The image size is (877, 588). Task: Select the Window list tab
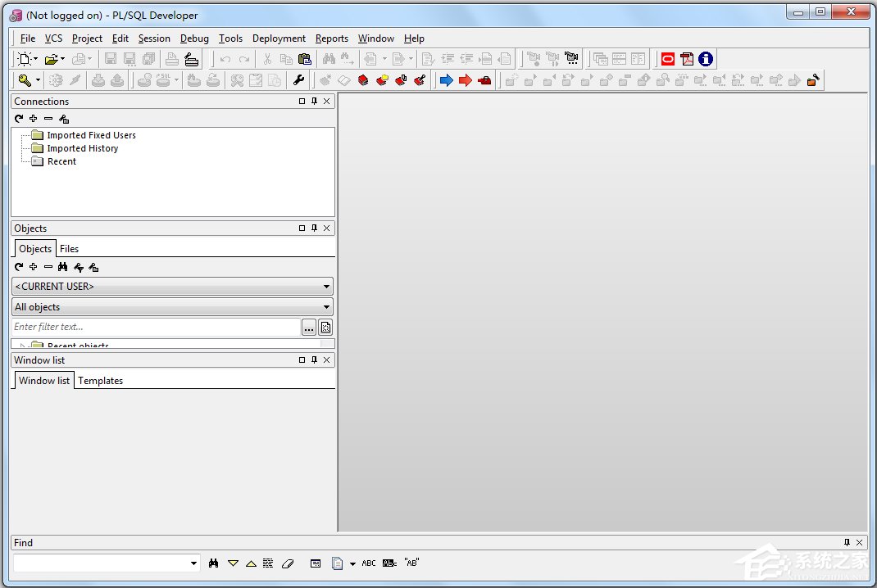click(44, 381)
